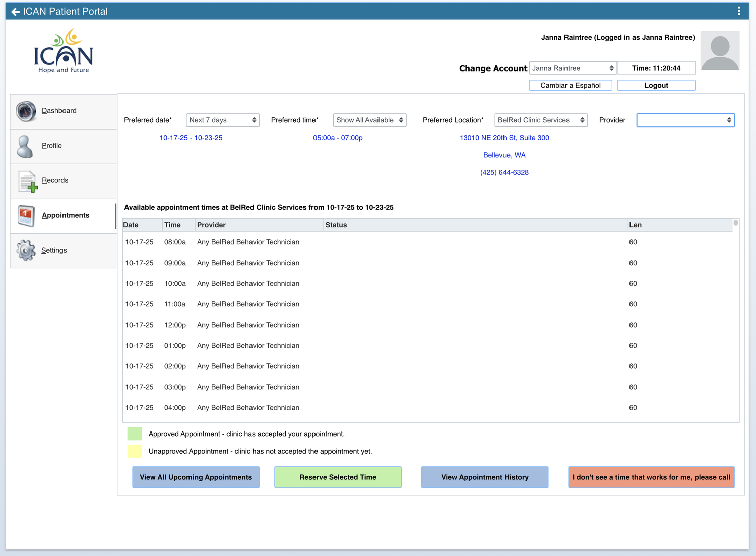Select the Dashboard camera icon in sidebar

click(26, 111)
